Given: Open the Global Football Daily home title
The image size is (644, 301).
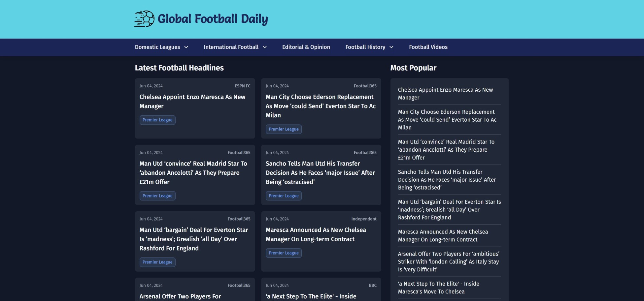Looking at the screenshot, I should coord(213,19).
